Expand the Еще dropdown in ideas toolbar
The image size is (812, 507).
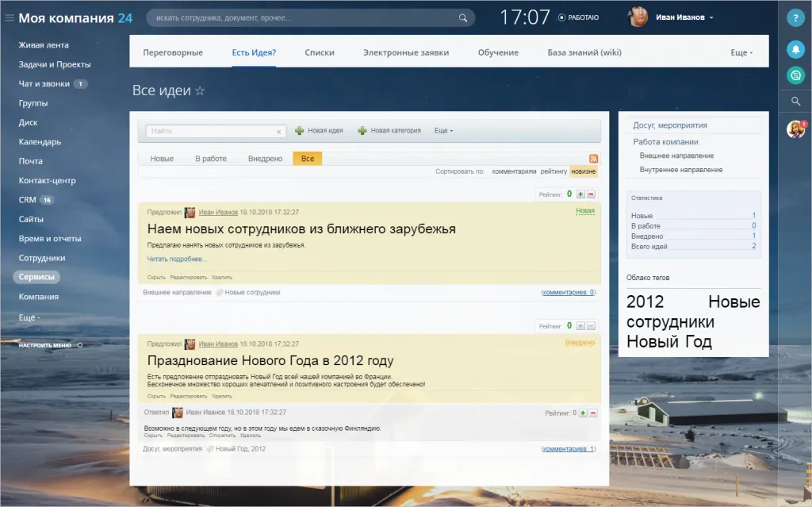[443, 131]
